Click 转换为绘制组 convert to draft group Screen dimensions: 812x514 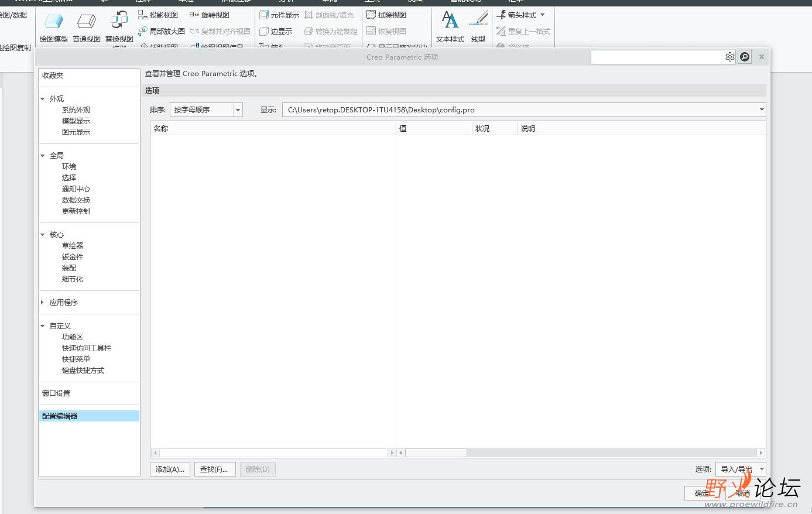(331, 31)
